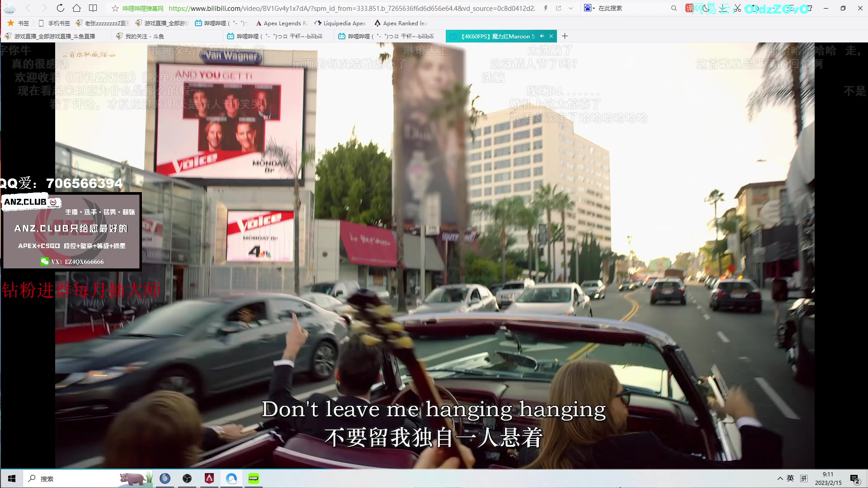
Task: Click the magnifier search icon in search box
Action: [674, 8]
